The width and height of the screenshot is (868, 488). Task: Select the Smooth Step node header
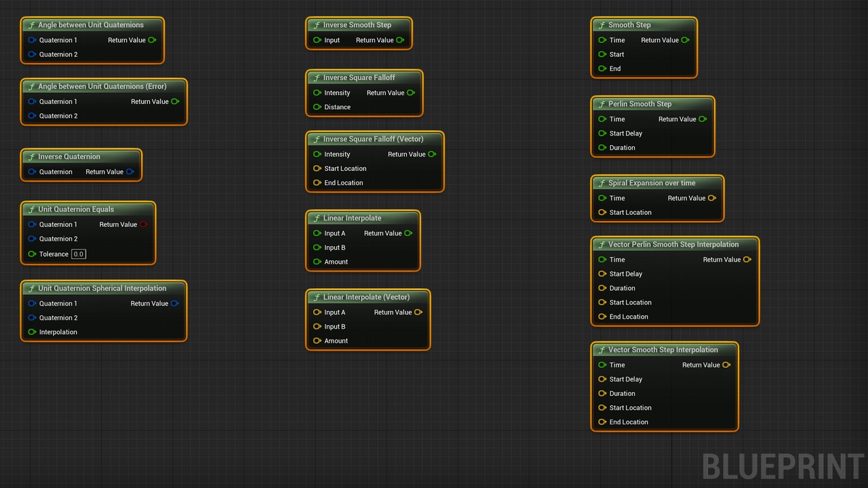click(644, 25)
